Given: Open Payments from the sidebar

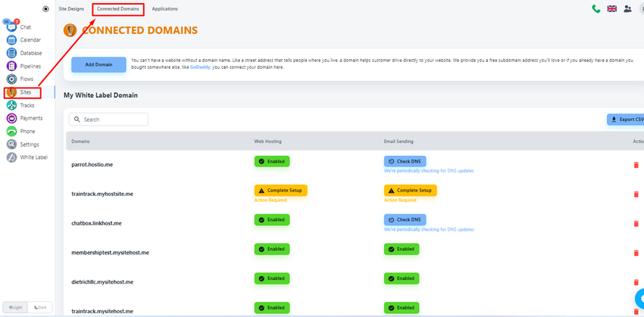Looking at the screenshot, I should pos(12,118).
